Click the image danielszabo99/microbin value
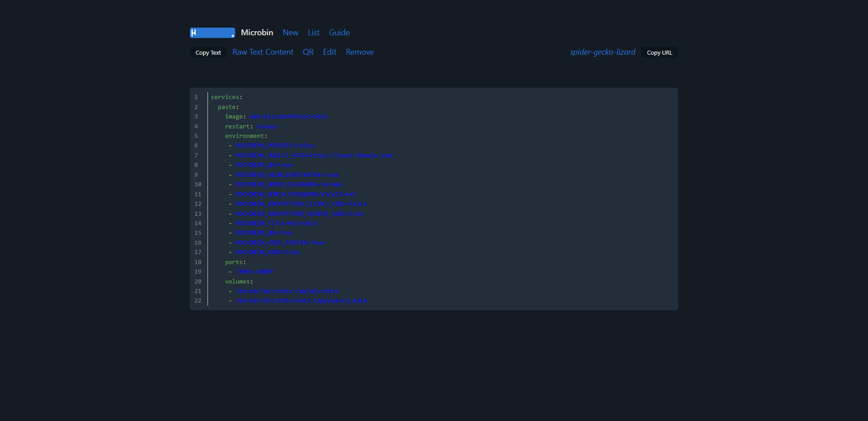This screenshot has height=421, width=868. coord(289,117)
